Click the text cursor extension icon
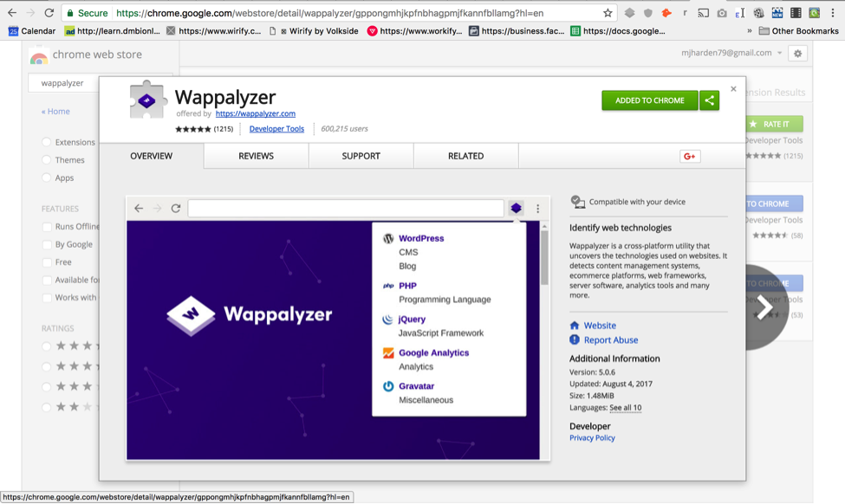 coord(740,13)
